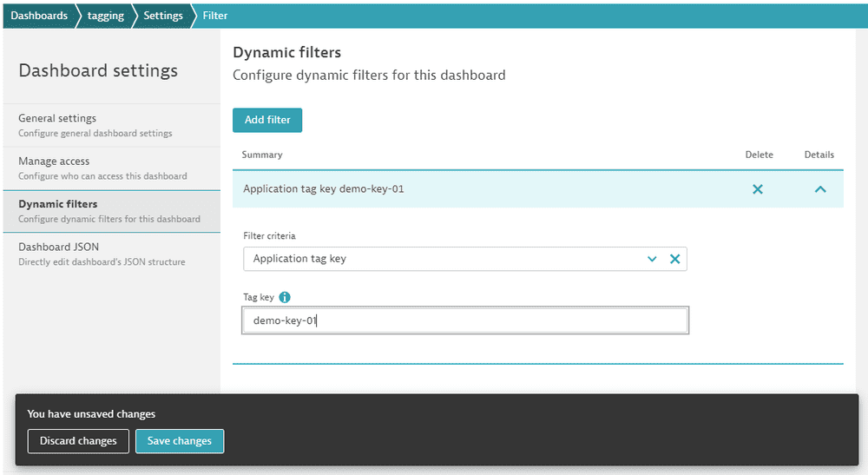Click the 'Delete' column header
Image resolution: width=868 pixels, height=475 pixels.
click(x=759, y=155)
